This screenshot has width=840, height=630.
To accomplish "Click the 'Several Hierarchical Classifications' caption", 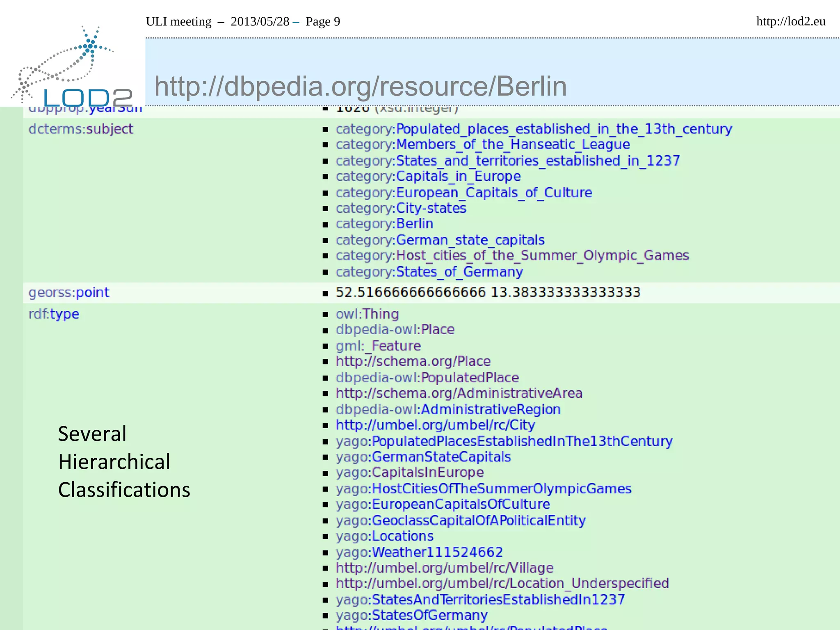I will (124, 462).
